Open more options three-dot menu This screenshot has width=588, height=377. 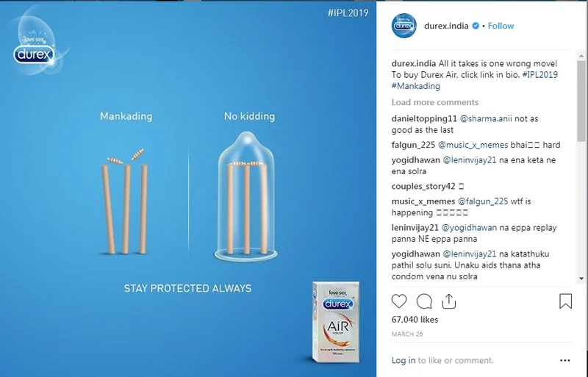pos(565,361)
